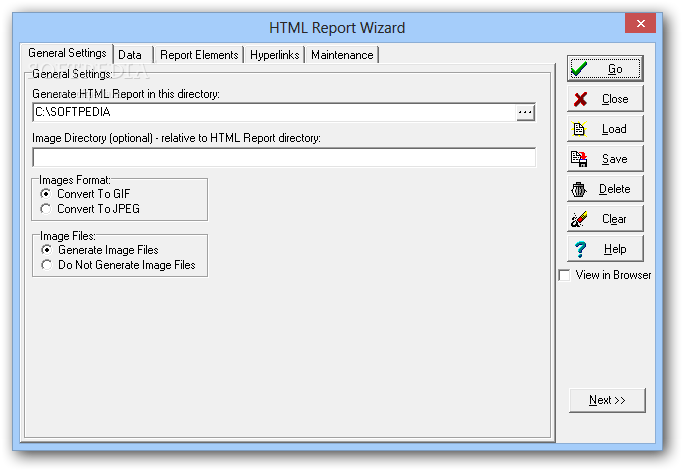The image size is (683, 471).
Task: Click the Next >> button
Action: click(607, 400)
